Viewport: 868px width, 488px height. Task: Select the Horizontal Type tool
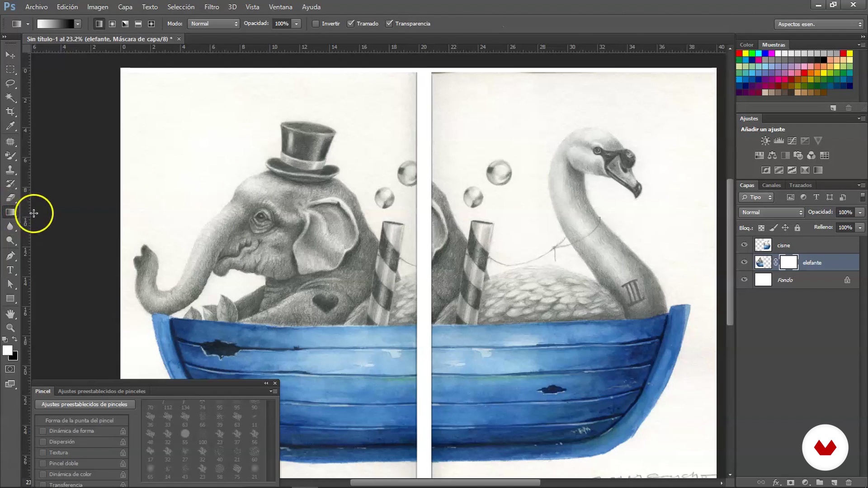click(x=10, y=270)
